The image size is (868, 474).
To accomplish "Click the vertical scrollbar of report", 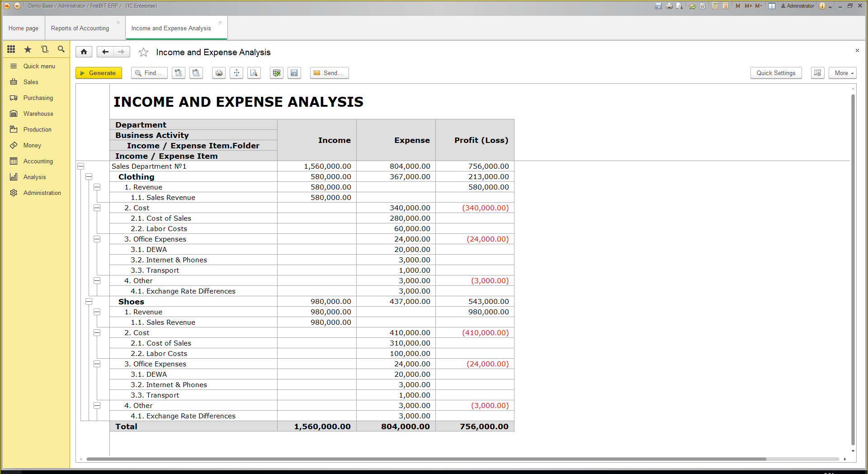I will coord(853,270).
